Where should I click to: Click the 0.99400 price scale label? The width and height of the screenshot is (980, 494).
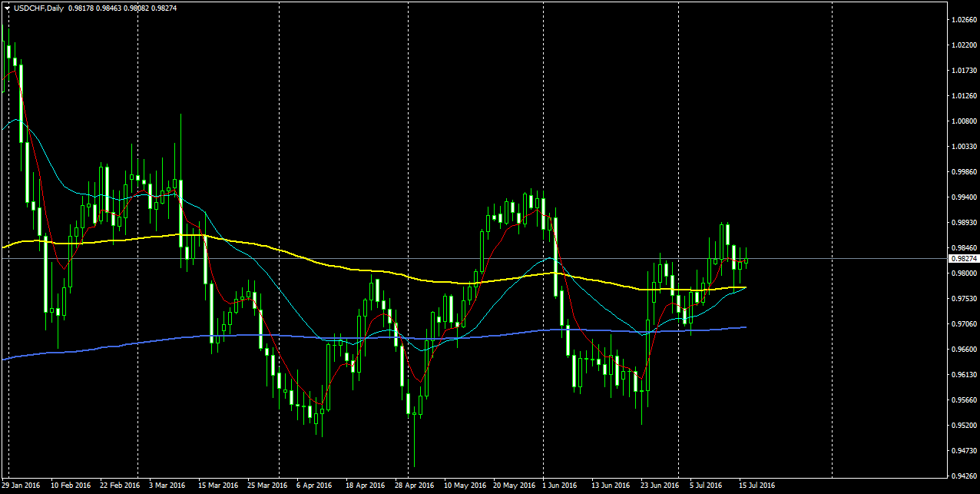tap(965, 197)
